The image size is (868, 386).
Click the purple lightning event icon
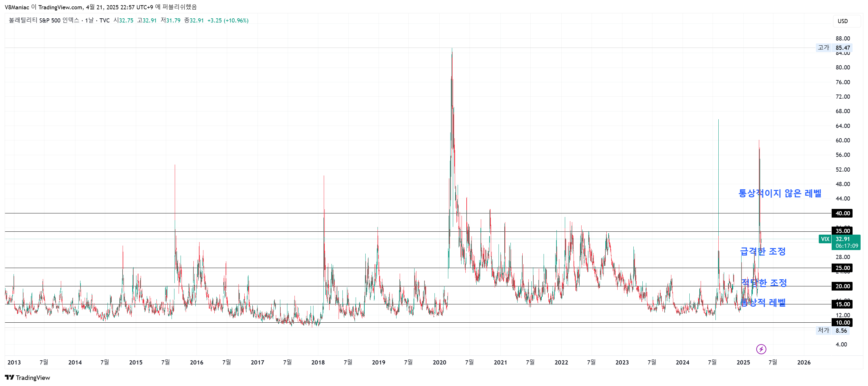[761, 349]
